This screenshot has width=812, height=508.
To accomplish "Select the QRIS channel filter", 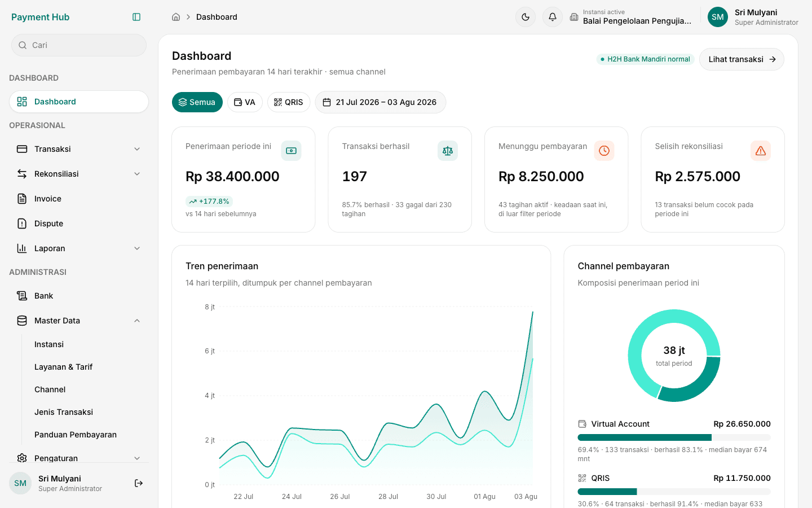I will click(x=289, y=102).
